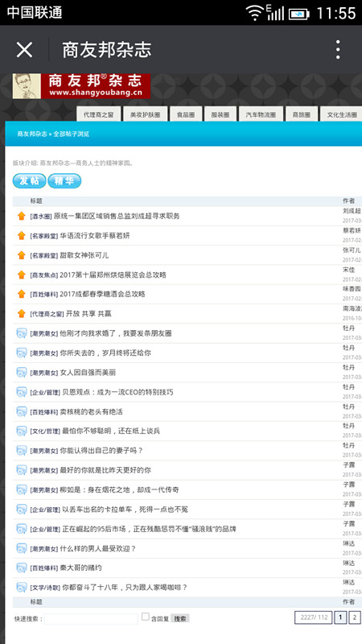Go to page 2 of posts
362x644 pixels.
[355, 617]
